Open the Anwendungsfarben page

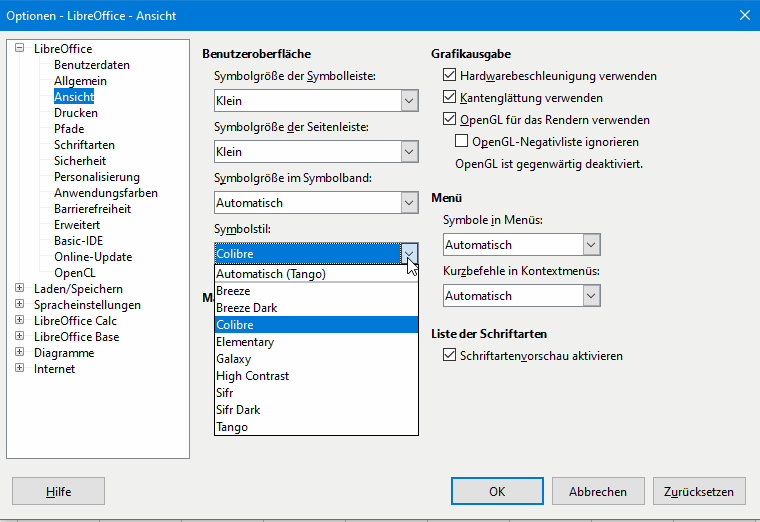pyautogui.click(x=106, y=193)
